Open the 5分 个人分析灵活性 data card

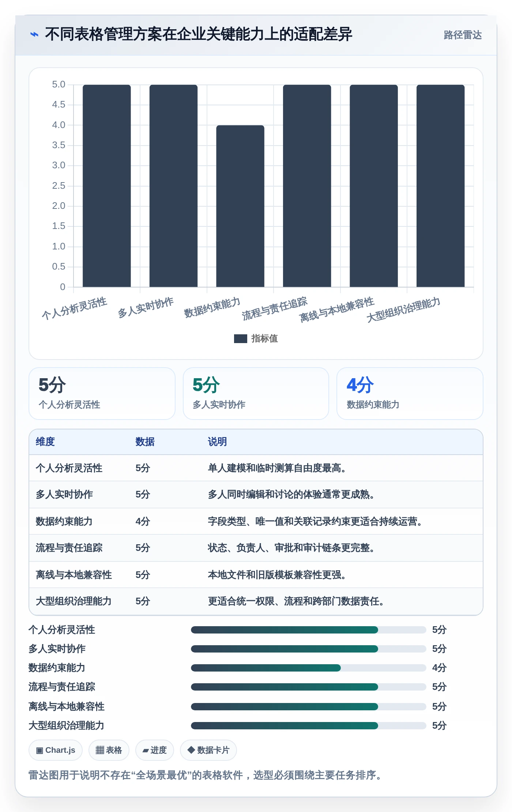tap(102, 394)
